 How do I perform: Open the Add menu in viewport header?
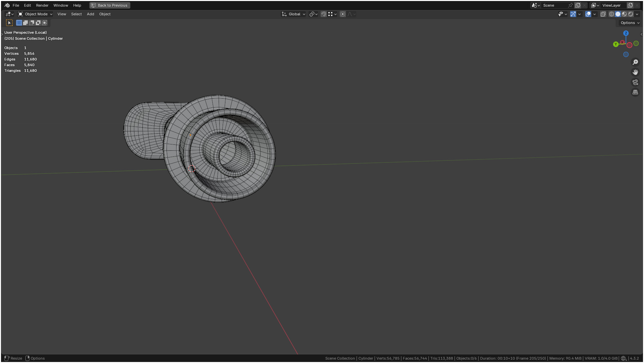[90, 14]
